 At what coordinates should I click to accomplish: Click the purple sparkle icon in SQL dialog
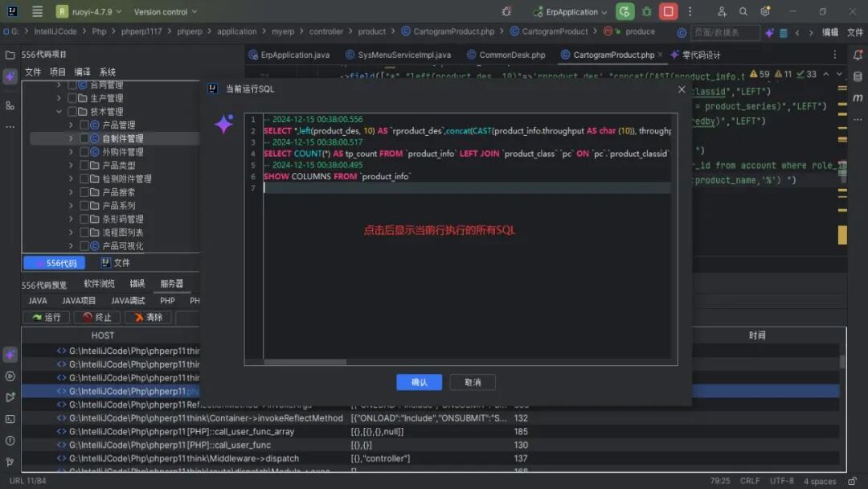(224, 124)
